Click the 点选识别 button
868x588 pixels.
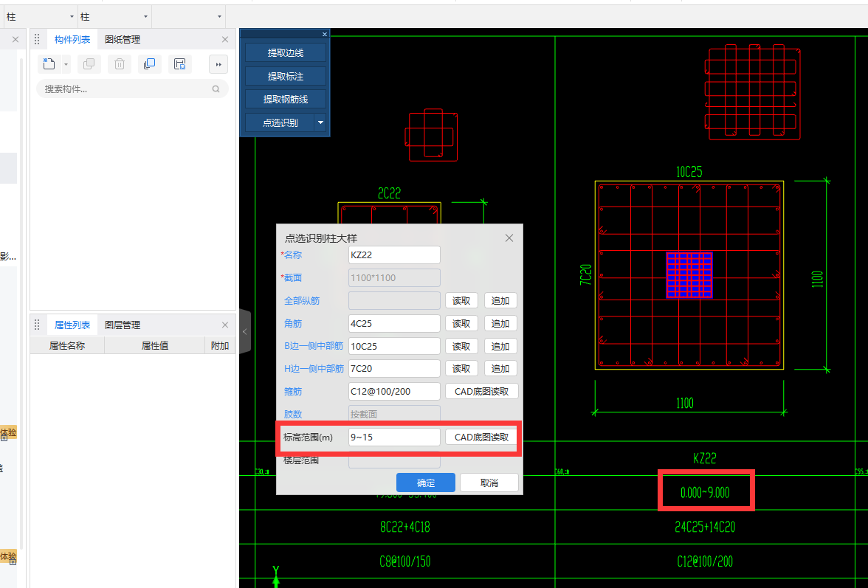pos(280,122)
